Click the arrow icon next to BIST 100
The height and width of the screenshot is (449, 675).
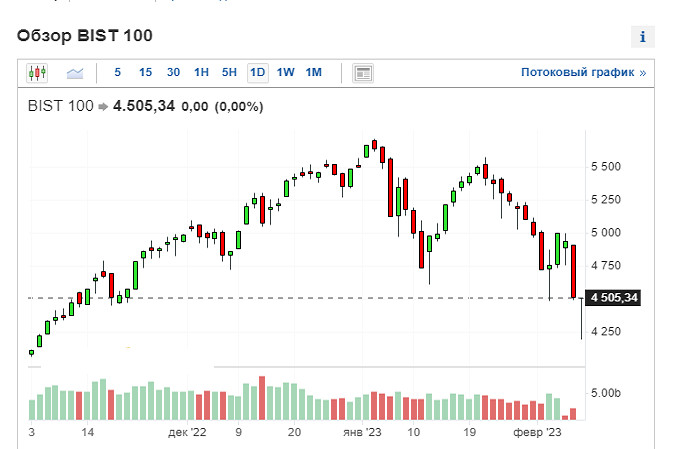[102, 107]
